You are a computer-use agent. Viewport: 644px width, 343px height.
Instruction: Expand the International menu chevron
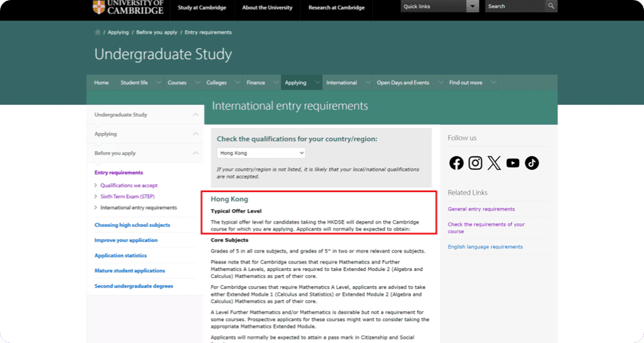click(368, 82)
